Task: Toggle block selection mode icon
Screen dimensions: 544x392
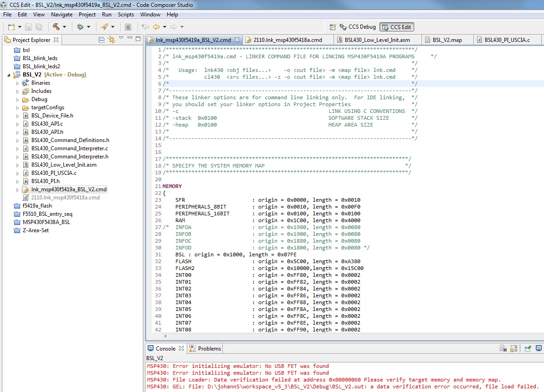Action: pos(128,27)
